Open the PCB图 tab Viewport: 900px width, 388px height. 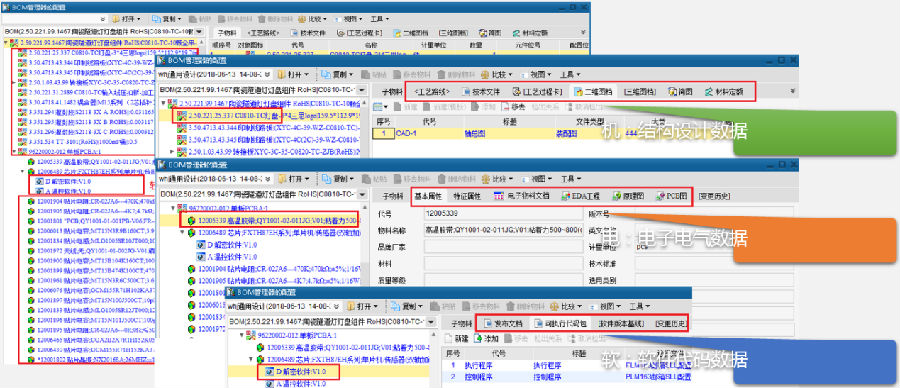click(671, 196)
